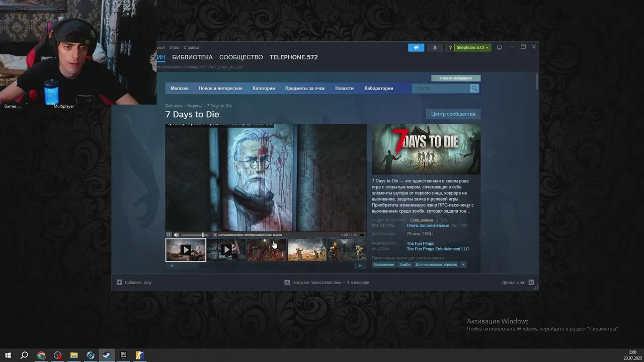Click the question mark help icon
This screenshot has width=644, height=362.
450,48
